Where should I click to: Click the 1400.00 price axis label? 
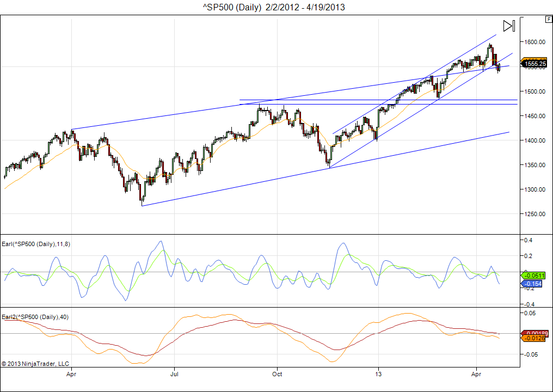click(536, 140)
